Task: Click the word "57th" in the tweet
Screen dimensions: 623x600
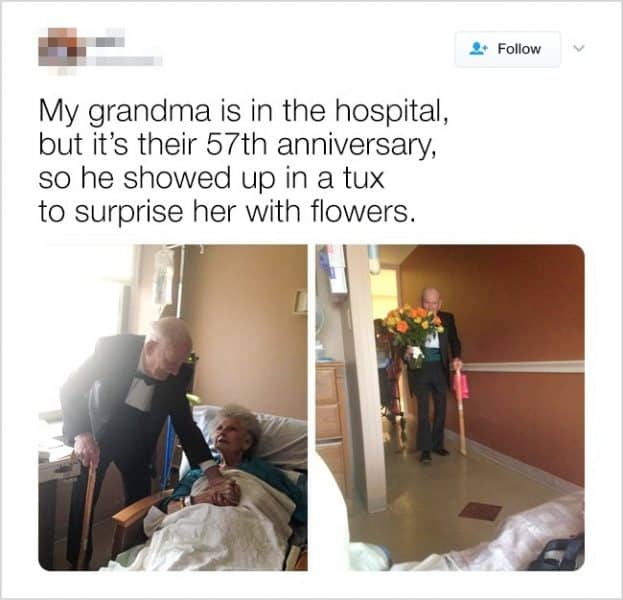Action: coord(237,145)
